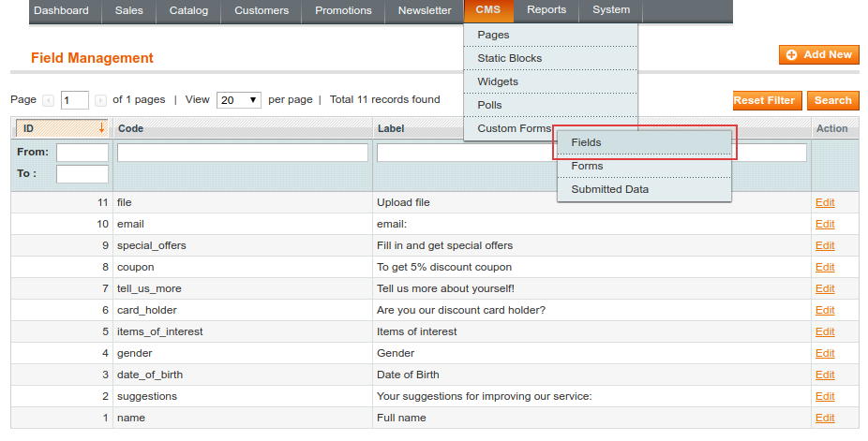This screenshot has width=868, height=441.
Task: Click the Add New button
Action: [x=819, y=55]
